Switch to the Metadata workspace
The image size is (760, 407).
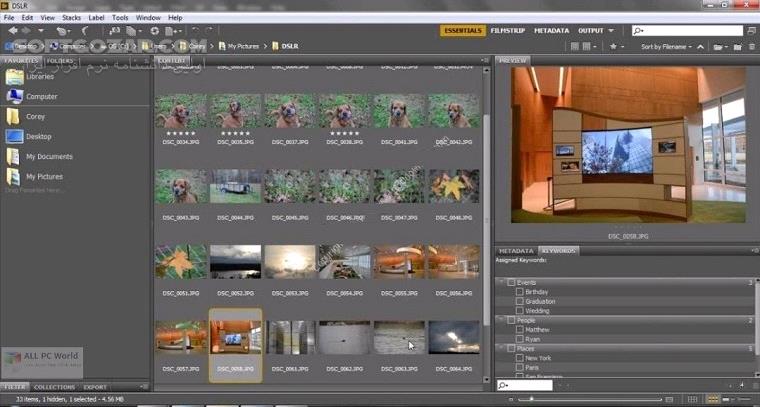[x=552, y=31]
